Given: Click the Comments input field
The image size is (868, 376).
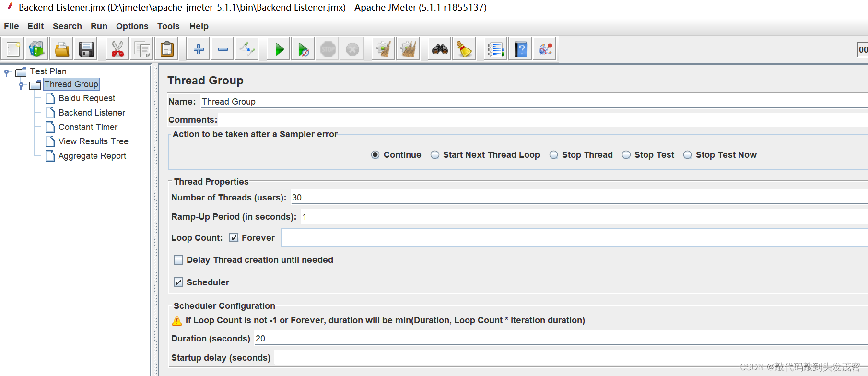Looking at the screenshot, I should 543,120.
